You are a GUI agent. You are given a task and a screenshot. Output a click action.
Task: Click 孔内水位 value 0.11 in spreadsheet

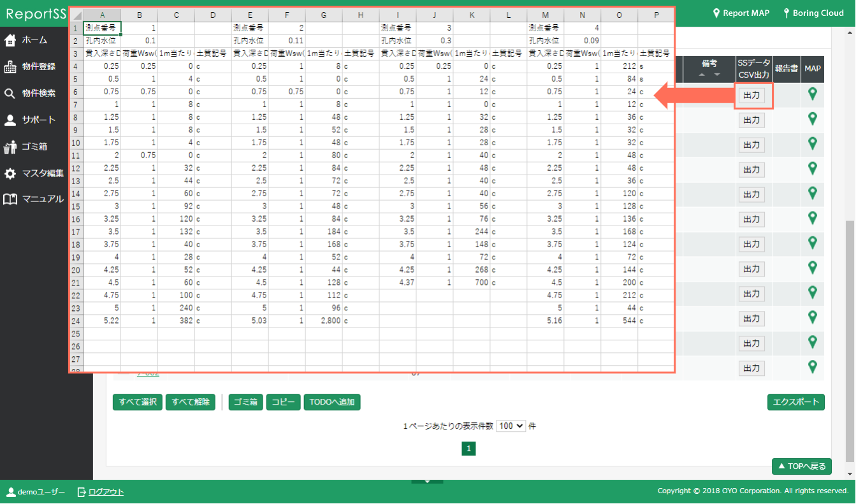point(287,41)
